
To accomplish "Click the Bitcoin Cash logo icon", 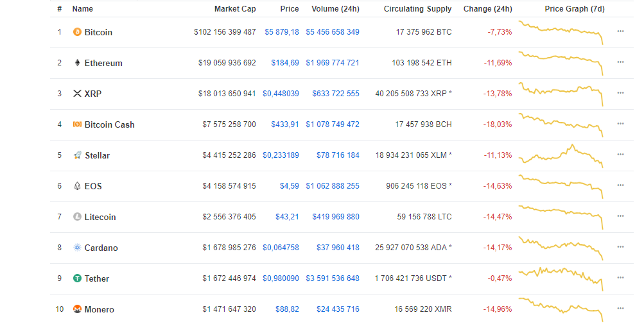I will click(77, 124).
